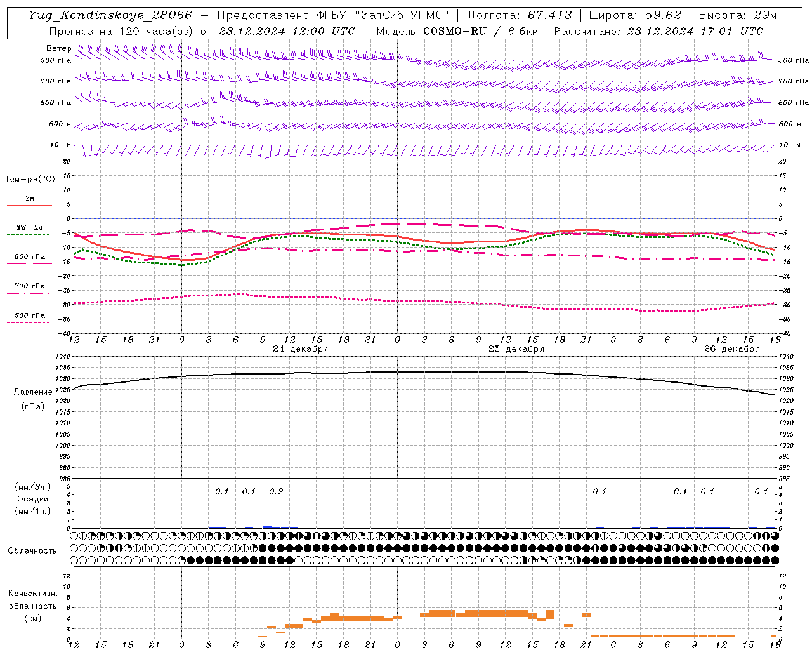Click the Облачность cloud cover label
Viewport: 812px width, 650px height.
pos(32,551)
